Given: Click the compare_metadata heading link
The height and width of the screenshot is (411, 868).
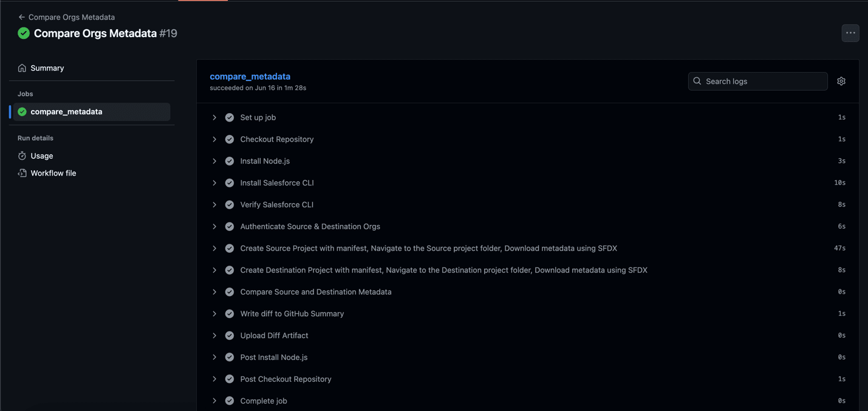Looking at the screenshot, I should (x=250, y=77).
